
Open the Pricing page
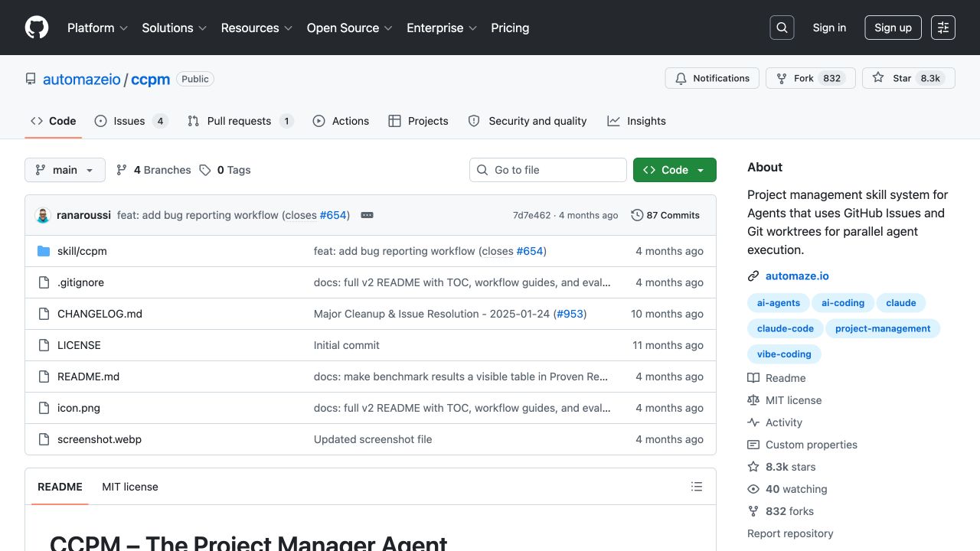tap(510, 28)
